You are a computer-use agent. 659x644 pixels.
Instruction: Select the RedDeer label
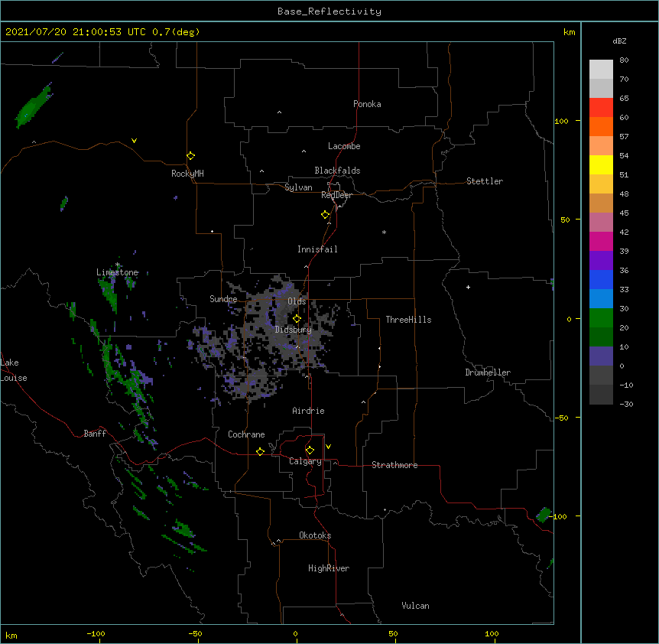[336, 195]
